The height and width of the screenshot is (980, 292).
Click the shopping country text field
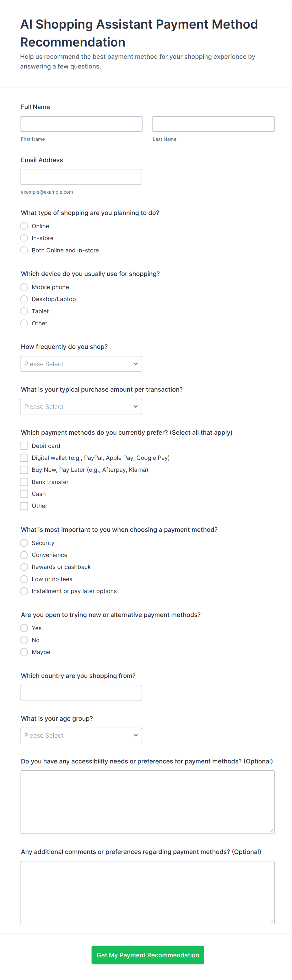(x=81, y=693)
